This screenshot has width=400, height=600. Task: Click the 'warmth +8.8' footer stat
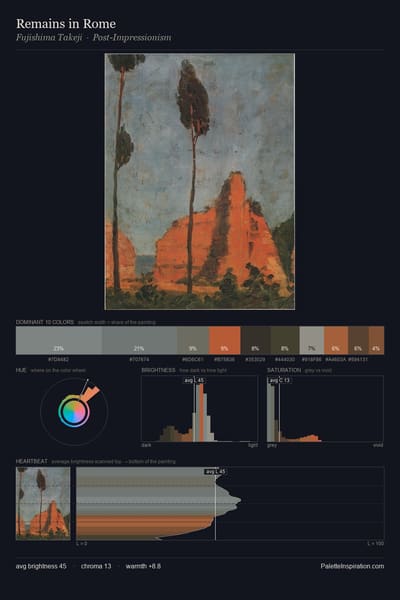[143, 566]
